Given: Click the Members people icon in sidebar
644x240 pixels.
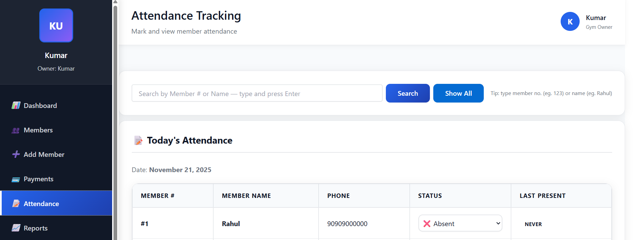Looking at the screenshot, I should point(16,130).
